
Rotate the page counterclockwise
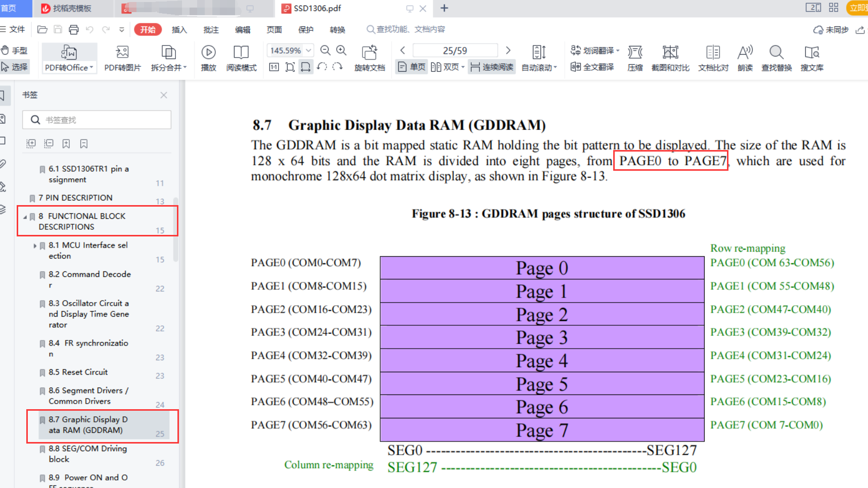coord(322,67)
